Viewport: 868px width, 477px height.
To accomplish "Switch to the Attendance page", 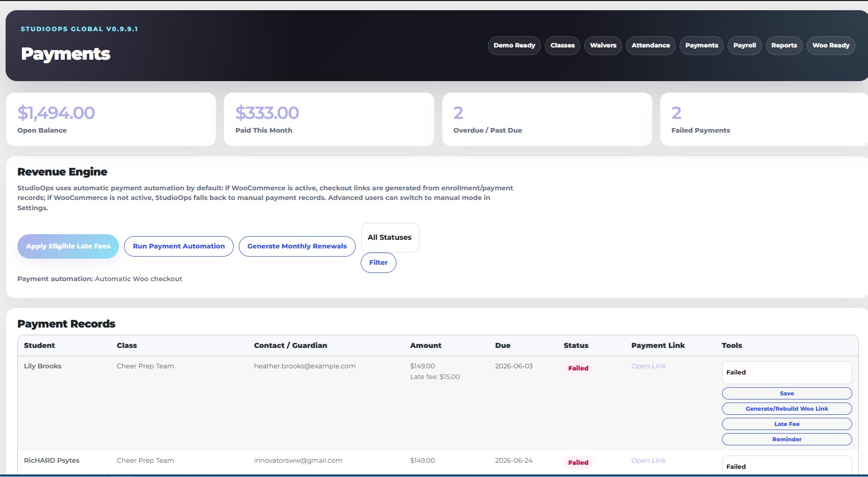I will 651,45.
